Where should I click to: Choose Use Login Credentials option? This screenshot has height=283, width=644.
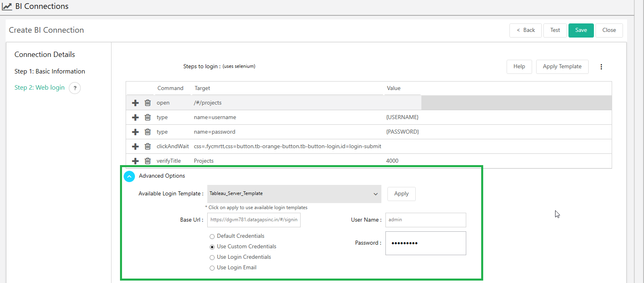click(x=212, y=258)
